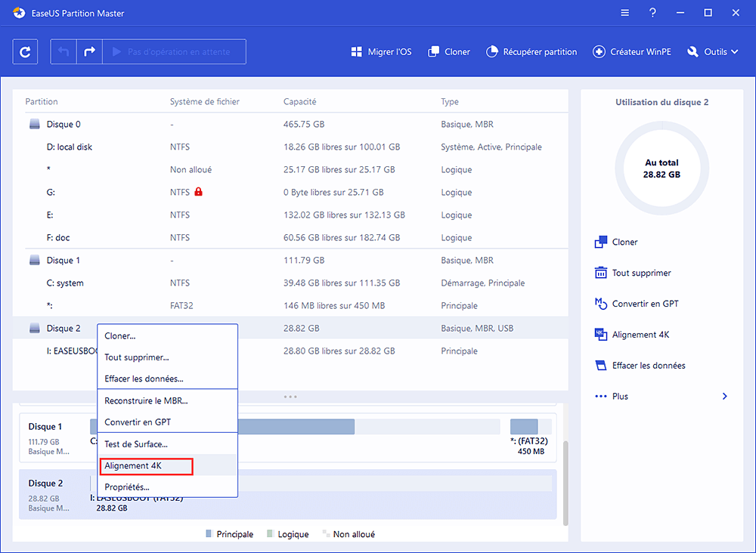The height and width of the screenshot is (553, 756).
Task: Select the F: doc partition row
Action: coord(290,237)
